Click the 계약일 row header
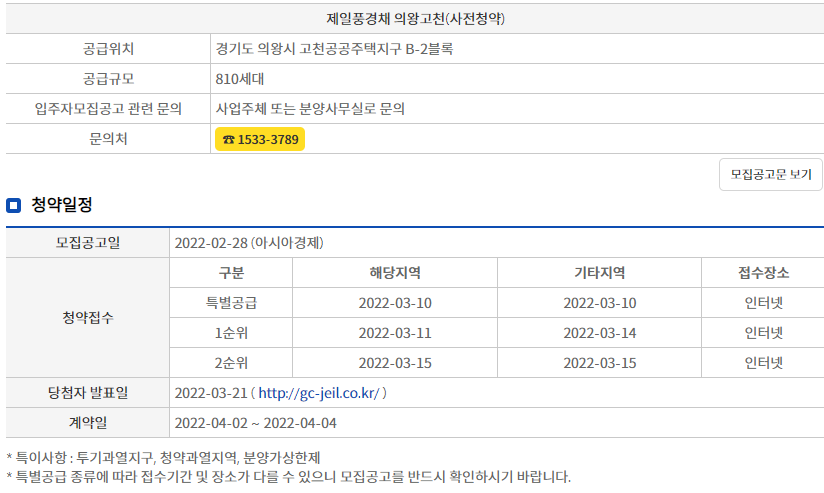824x493 pixels. tap(88, 423)
